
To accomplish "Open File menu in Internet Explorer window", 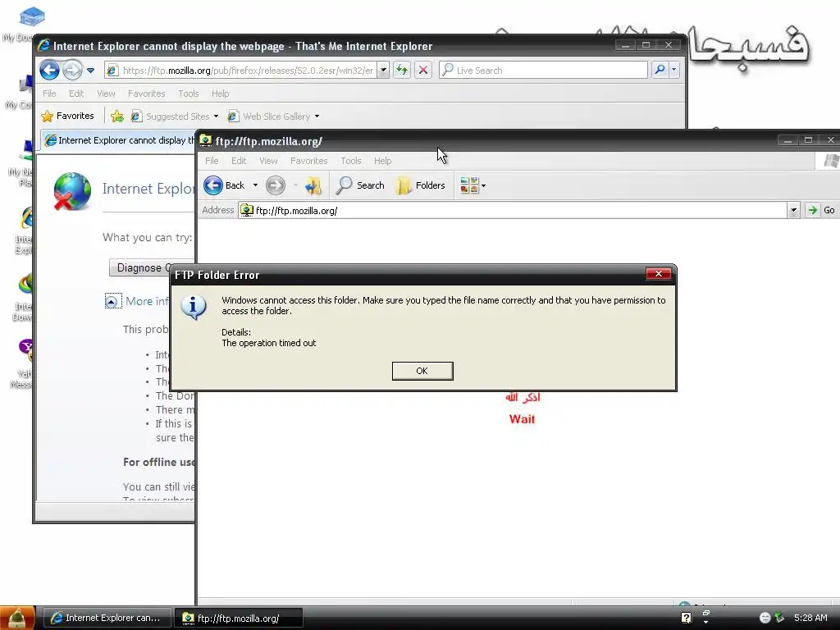I will pos(49,94).
